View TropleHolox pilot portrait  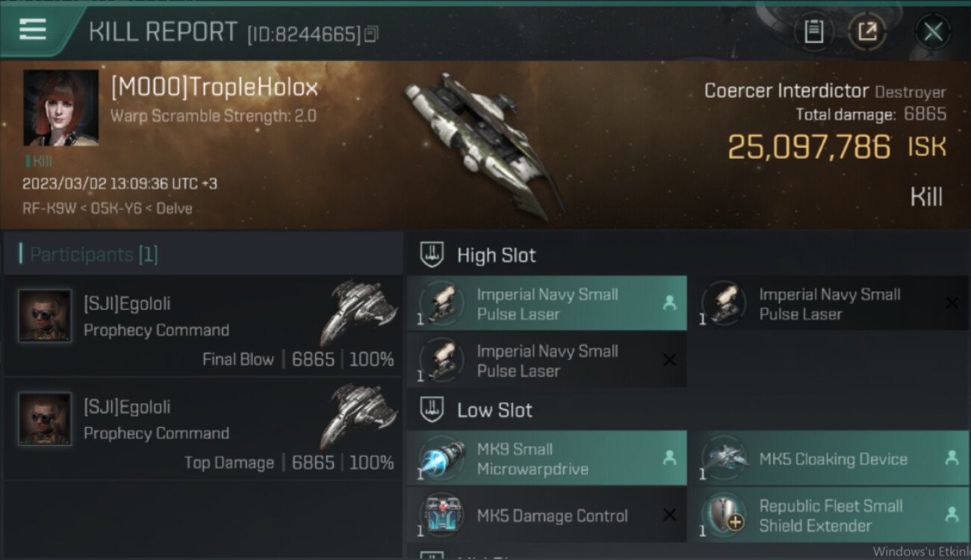click(61, 108)
